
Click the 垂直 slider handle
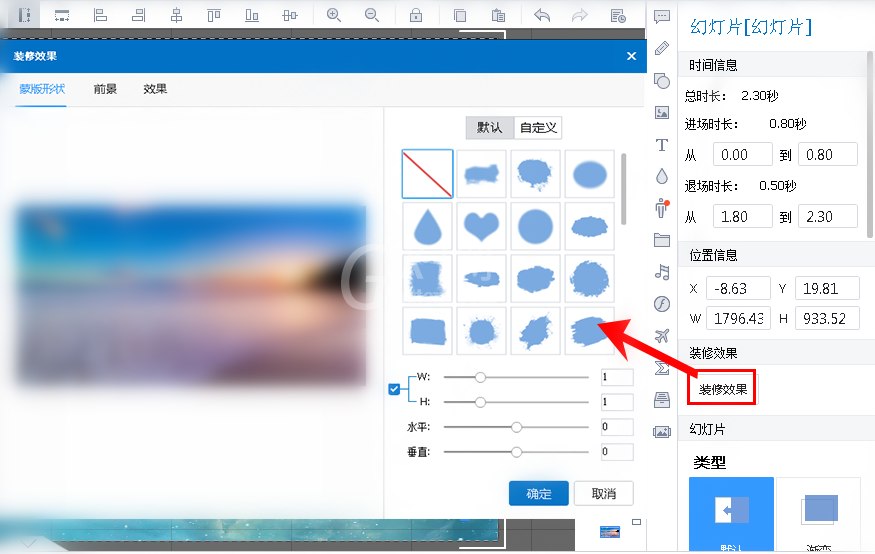(516, 452)
